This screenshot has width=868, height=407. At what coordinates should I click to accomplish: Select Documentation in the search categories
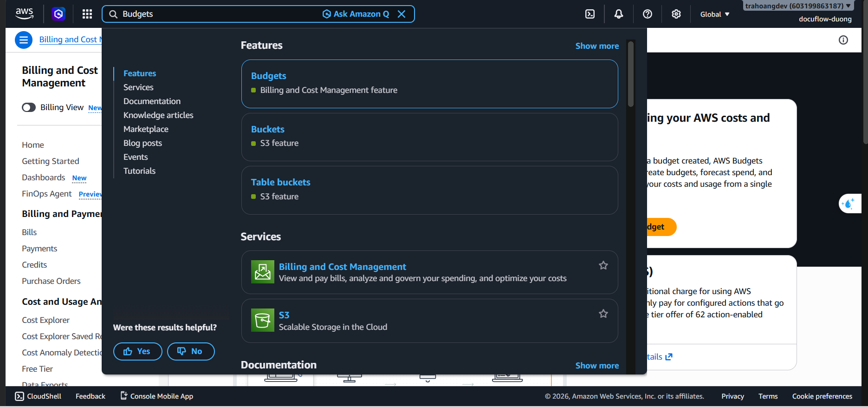(152, 101)
